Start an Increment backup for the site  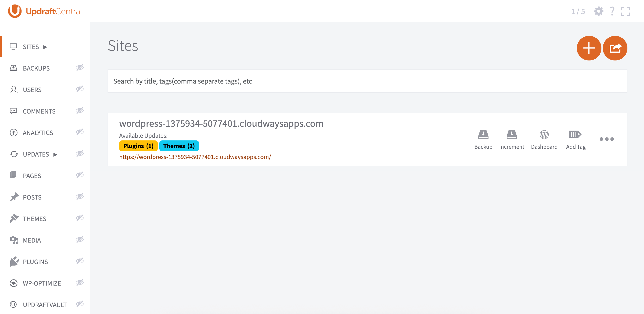[x=511, y=135]
